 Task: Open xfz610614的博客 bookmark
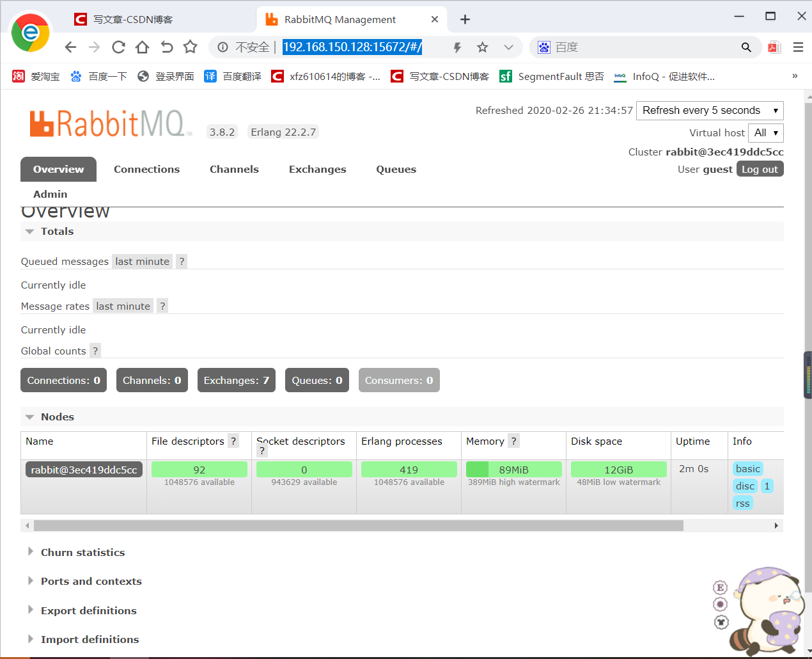tap(325, 76)
